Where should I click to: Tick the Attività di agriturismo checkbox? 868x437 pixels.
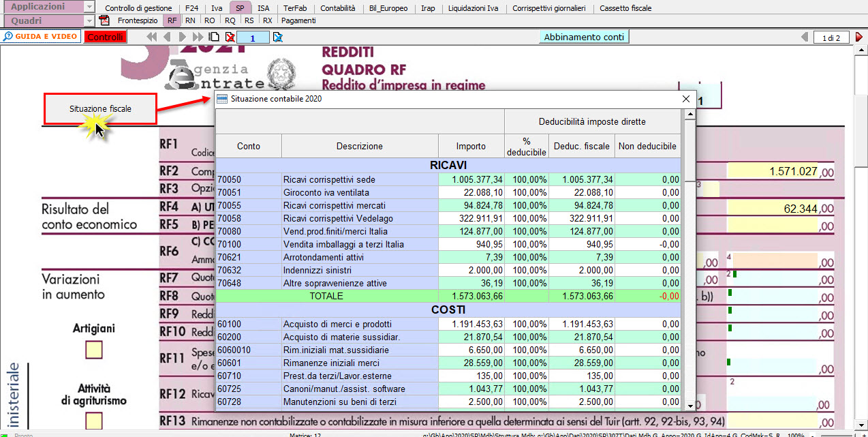click(94, 421)
